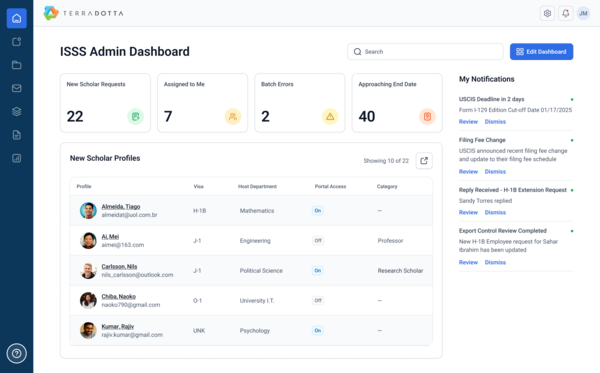This screenshot has height=373, width=600.
Task: Toggle portal access for Almeida, Tiago
Action: [x=318, y=210]
